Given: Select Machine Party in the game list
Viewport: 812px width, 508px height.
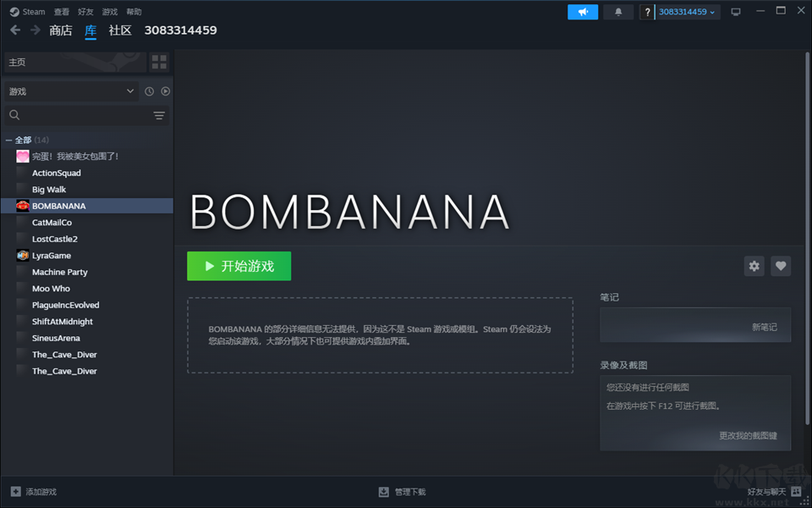Looking at the screenshot, I should pos(59,272).
